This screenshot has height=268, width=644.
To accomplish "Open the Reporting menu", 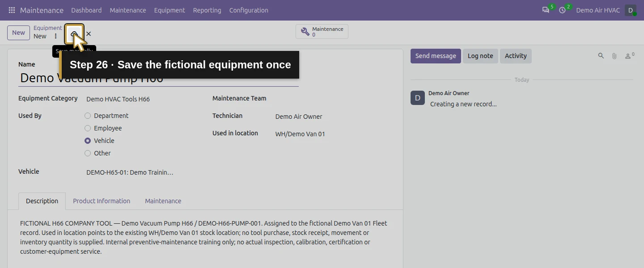I will coord(207,10).
